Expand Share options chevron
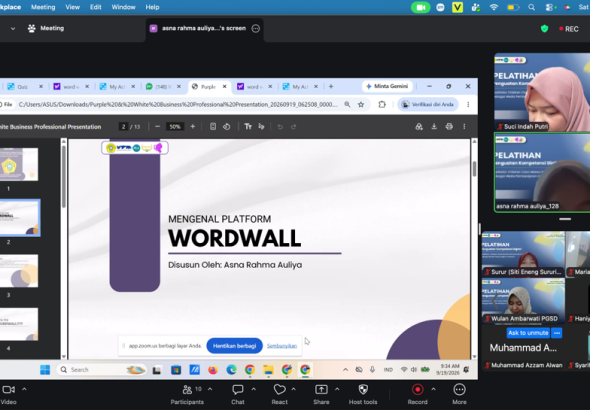590x410 pixels. point(337,389)
